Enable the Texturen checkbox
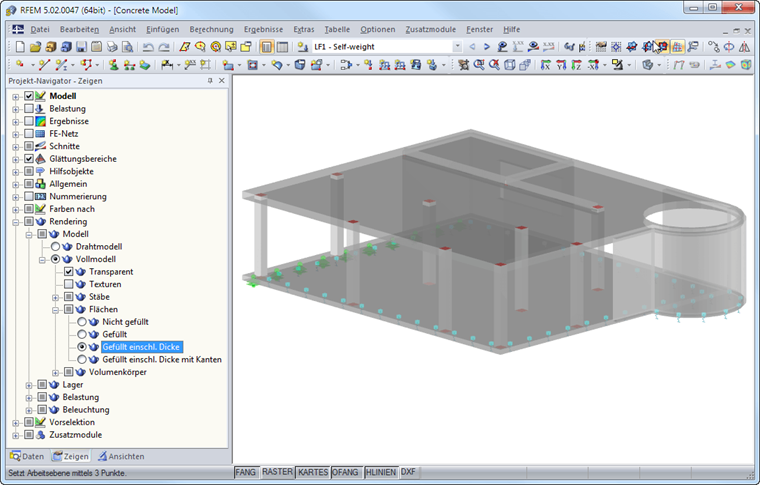This screenshot has width=760, height=485. coord(68,284)
